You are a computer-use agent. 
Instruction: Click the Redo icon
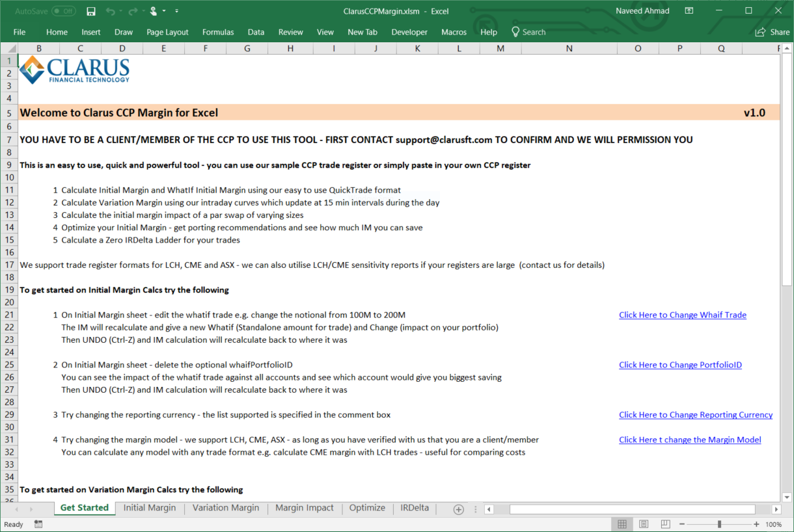point(135,11)
